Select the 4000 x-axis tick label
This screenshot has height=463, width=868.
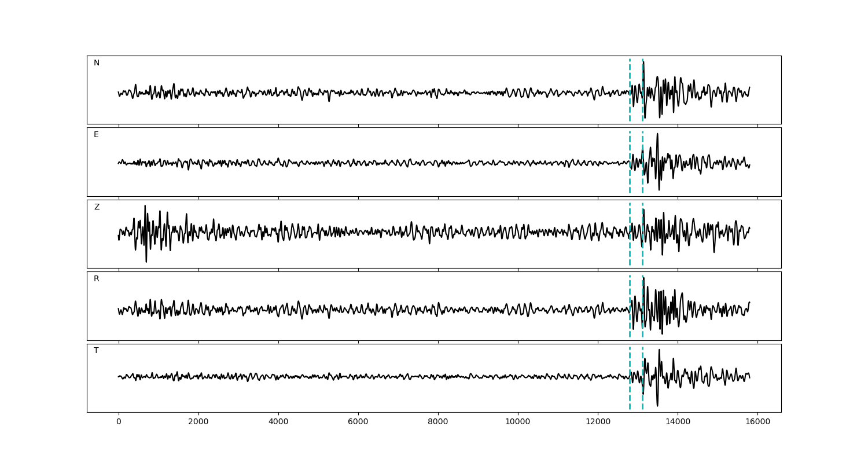pyautogui.click(x=278, y=422)
